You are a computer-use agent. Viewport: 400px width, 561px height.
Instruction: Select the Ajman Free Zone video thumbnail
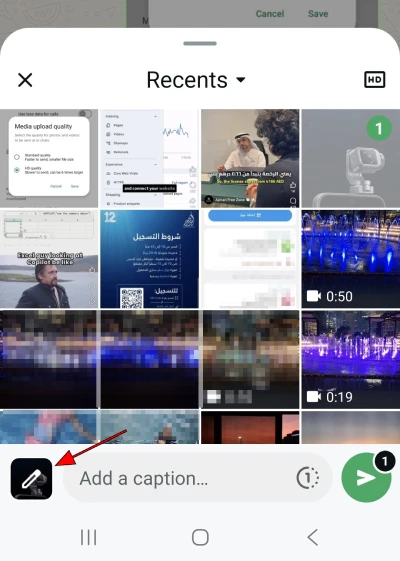[250, 158]
